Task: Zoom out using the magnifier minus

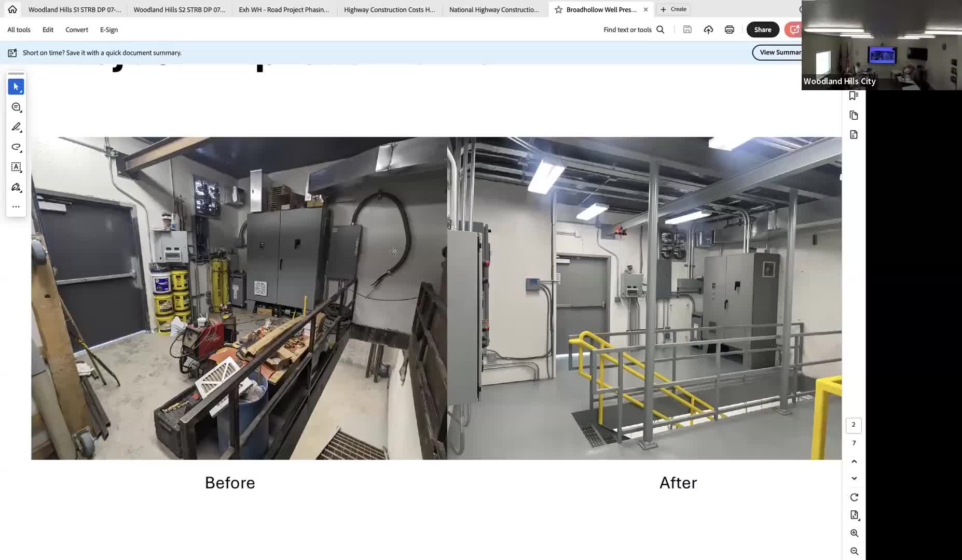Action: coord(854,551)
